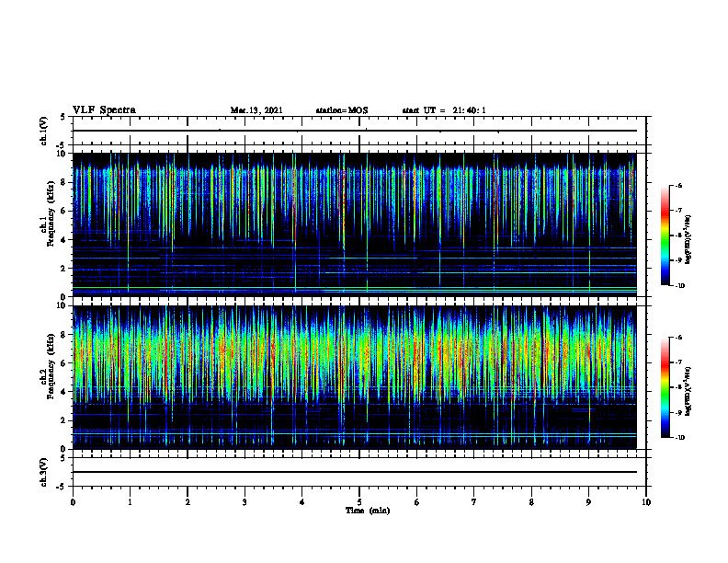The width and height of the screenshot is (728, 563).
Task: Click time axis tick label "5"
Action: [x=359, y=502]
